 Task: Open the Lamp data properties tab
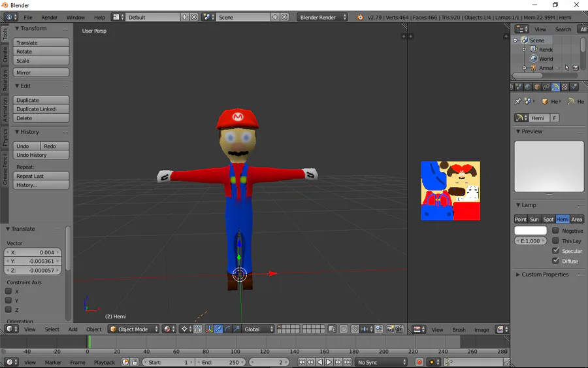click(555, 87)
